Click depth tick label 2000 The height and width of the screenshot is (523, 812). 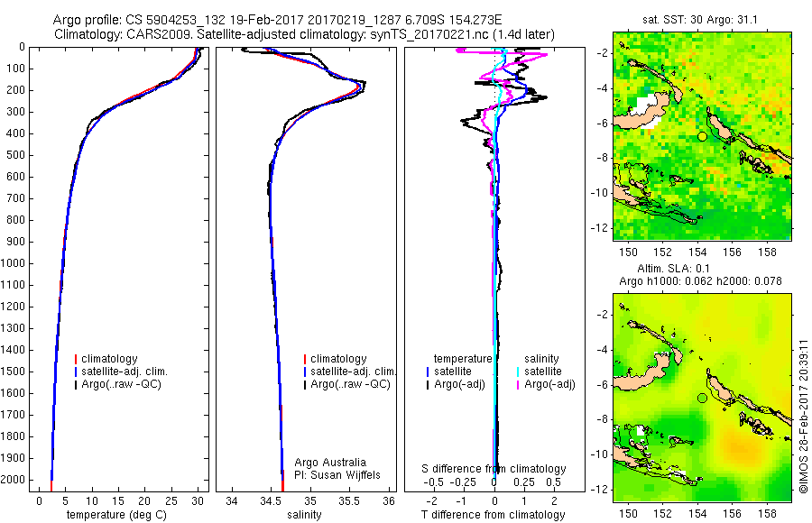(x=13, y=480)
